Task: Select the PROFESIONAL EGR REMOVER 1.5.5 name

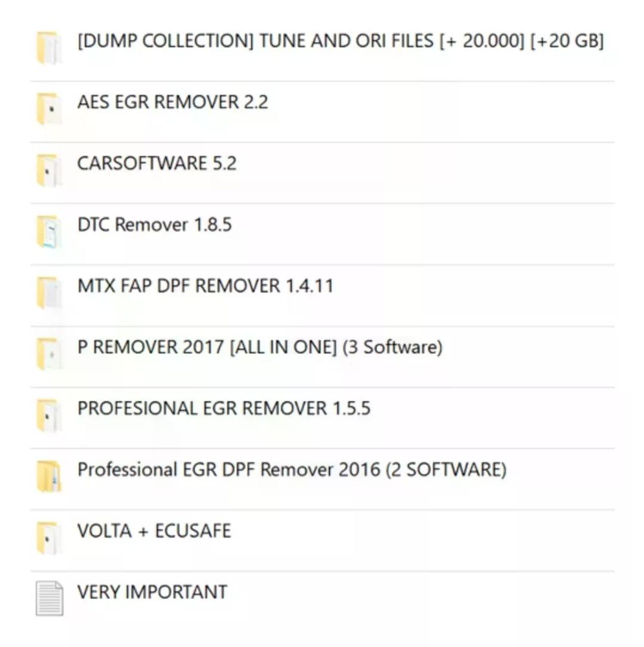Action: pyautogui.click(x=223, y=408)
